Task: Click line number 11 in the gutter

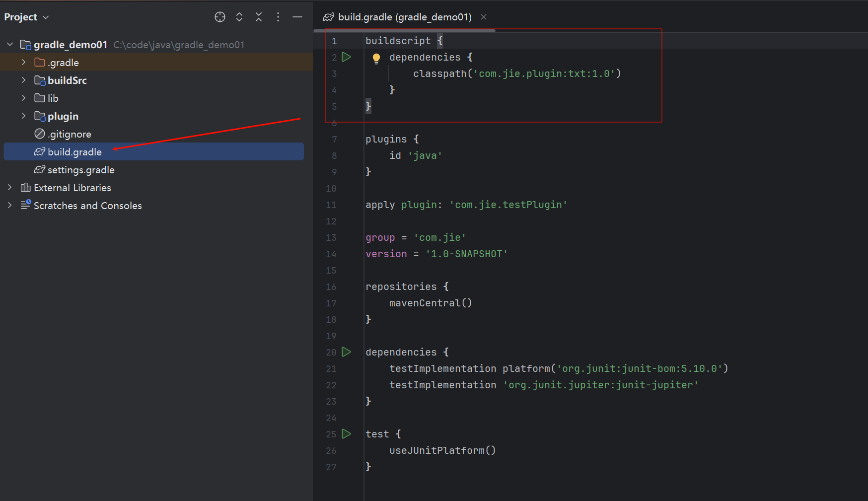Action: (x=331, y=205)
